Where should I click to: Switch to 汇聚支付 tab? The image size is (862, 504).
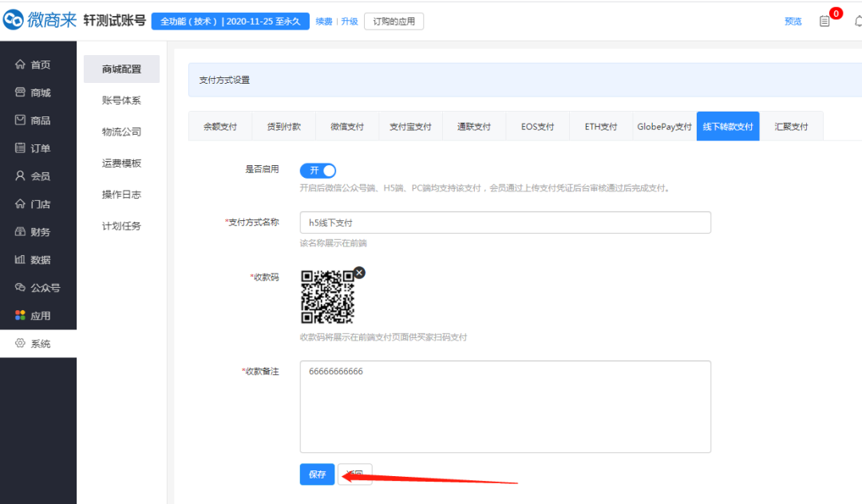pyautogui.click(x=792, y=126)
